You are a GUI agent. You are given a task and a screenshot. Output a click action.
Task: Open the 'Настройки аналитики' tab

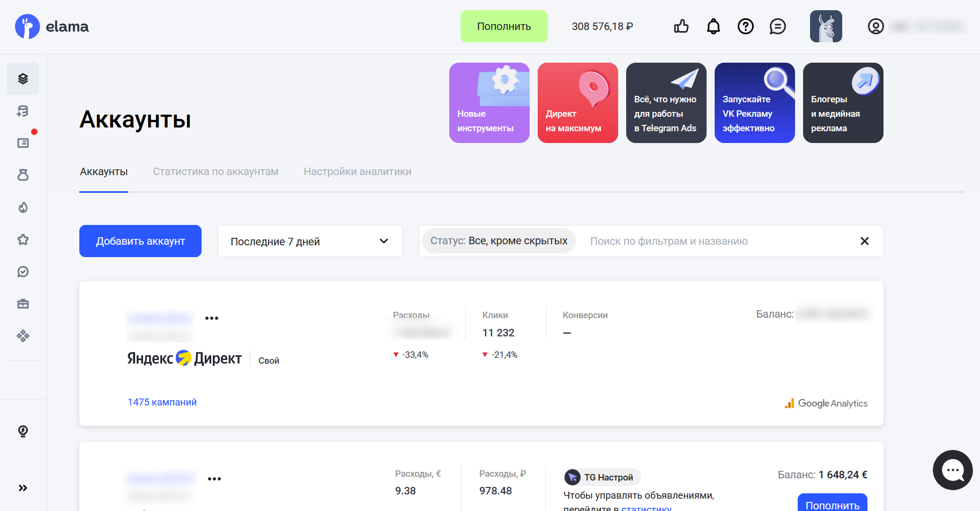pyautogui.click(x=358, y=171)
